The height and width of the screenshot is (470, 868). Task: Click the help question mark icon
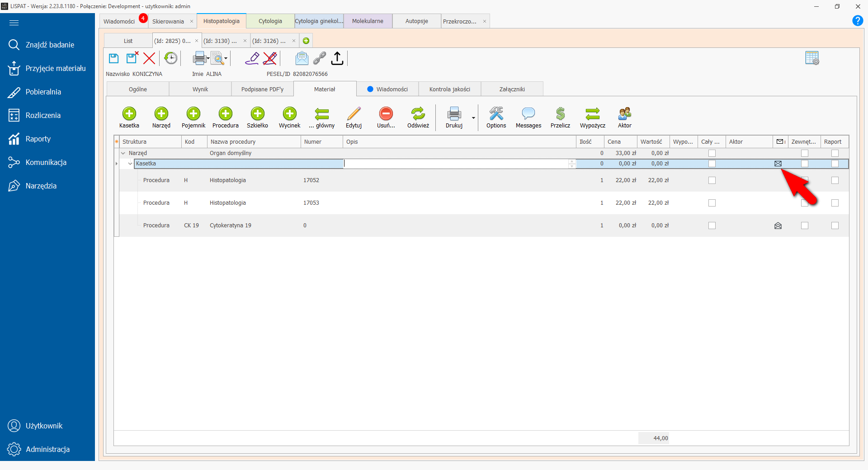click(x=857, y=21)
